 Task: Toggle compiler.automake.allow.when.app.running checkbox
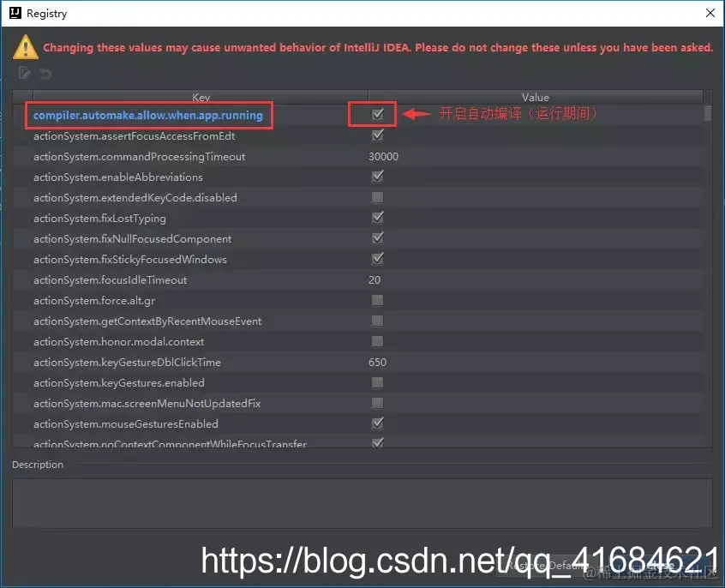(378, 114)
